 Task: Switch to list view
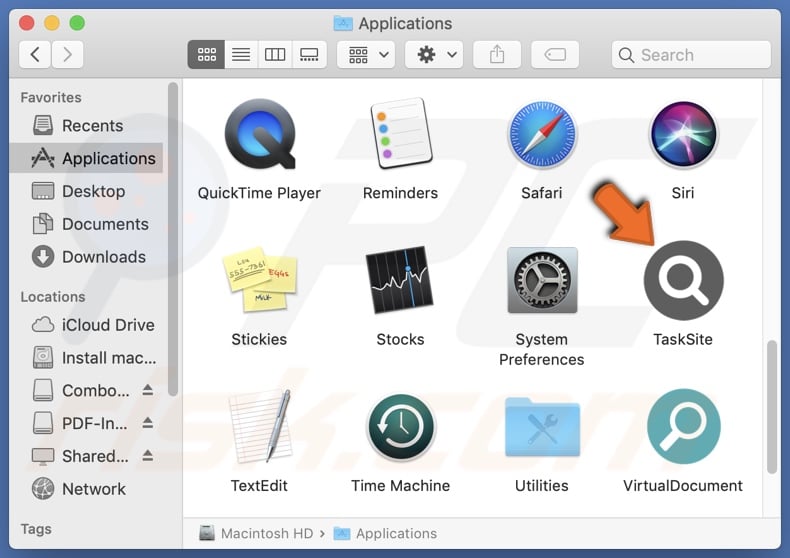tap(241, 54)
